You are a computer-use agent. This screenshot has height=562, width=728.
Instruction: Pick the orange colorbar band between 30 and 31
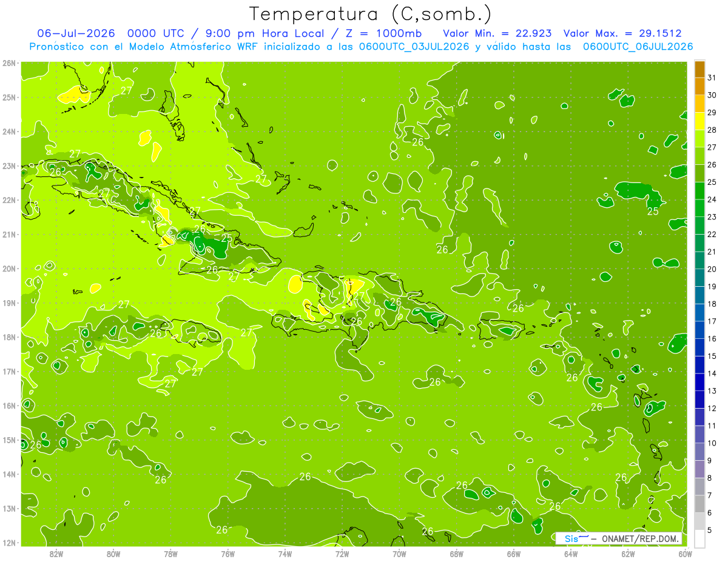coord(699,86)
